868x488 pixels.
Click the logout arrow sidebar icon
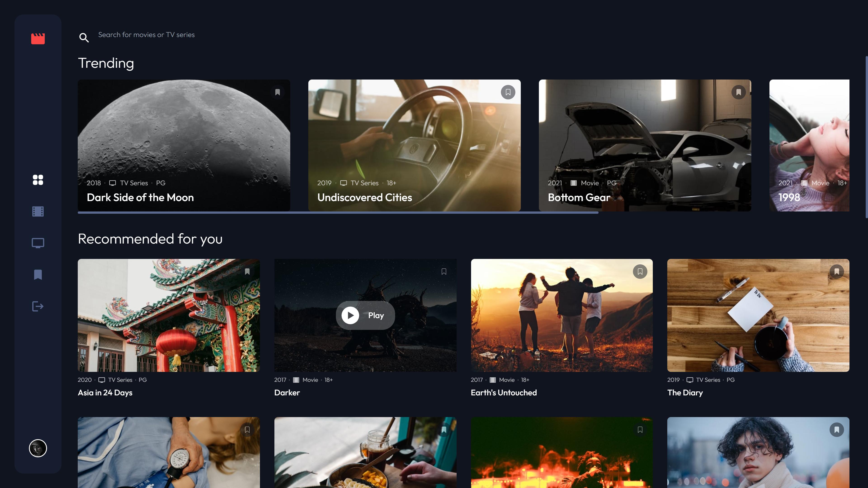click(x=38, y=307)
